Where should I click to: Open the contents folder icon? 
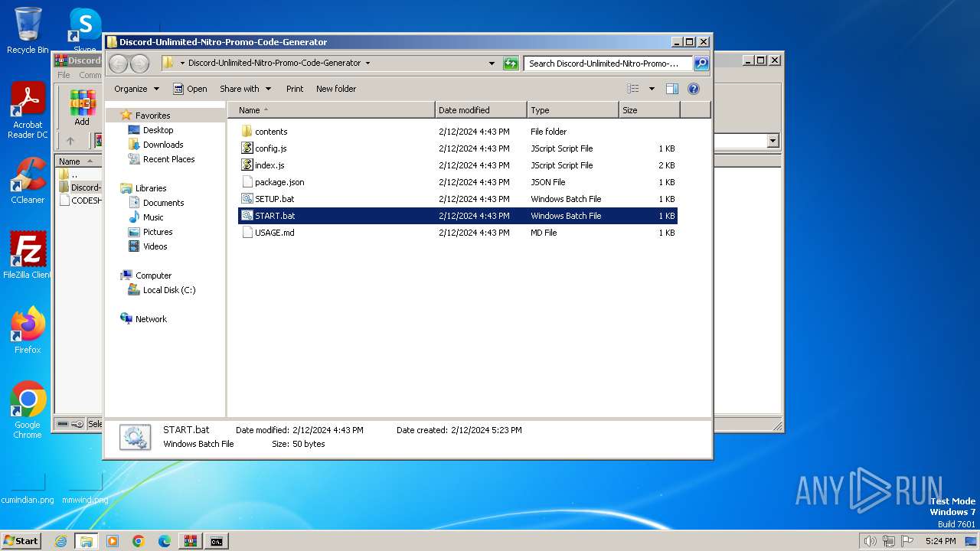click(x=247, y=132)
